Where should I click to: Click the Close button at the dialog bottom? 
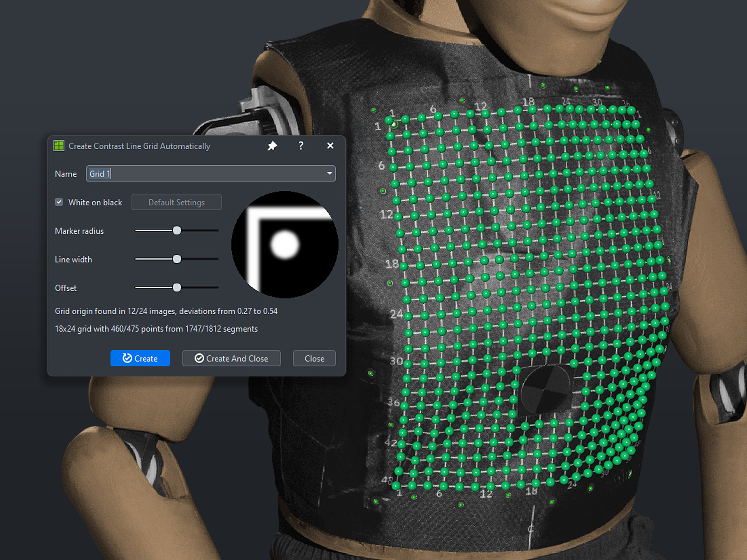(x=314, y=358)
